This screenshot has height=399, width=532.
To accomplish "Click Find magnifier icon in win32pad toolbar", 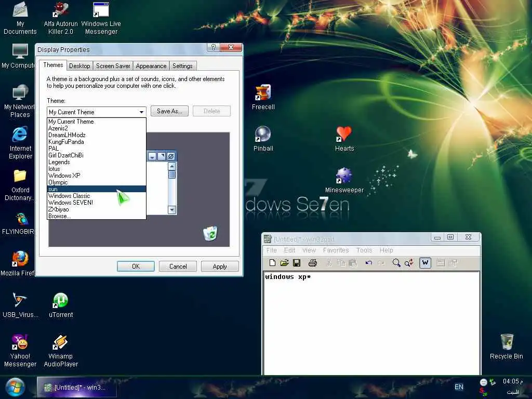I will click(396, 262).
